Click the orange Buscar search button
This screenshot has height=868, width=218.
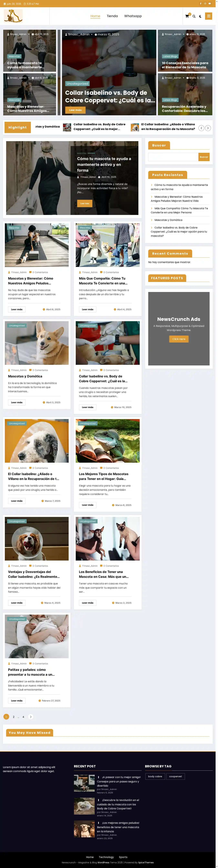[x=204, y=157]
